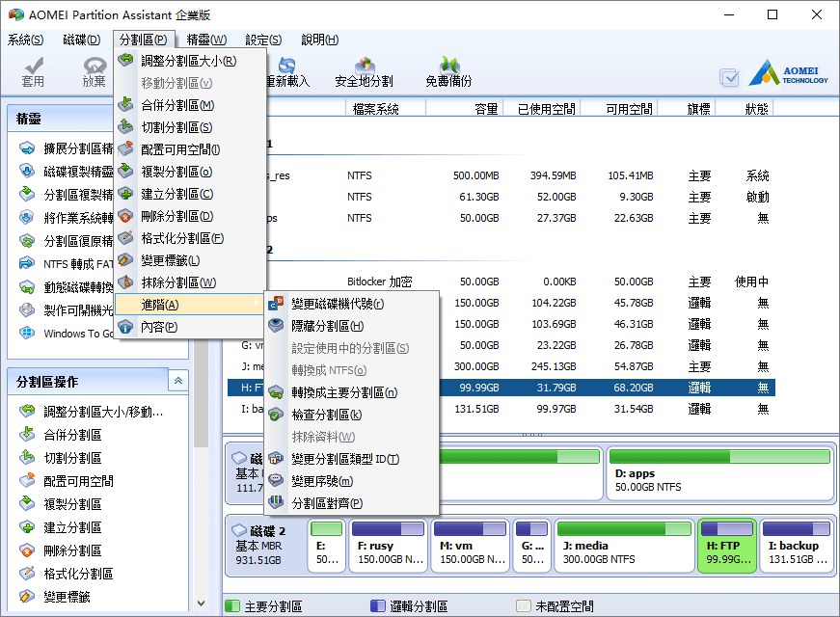Open the 說明(H) menu
This screenshot has height=617, width=840.
[x=320, y=40]
